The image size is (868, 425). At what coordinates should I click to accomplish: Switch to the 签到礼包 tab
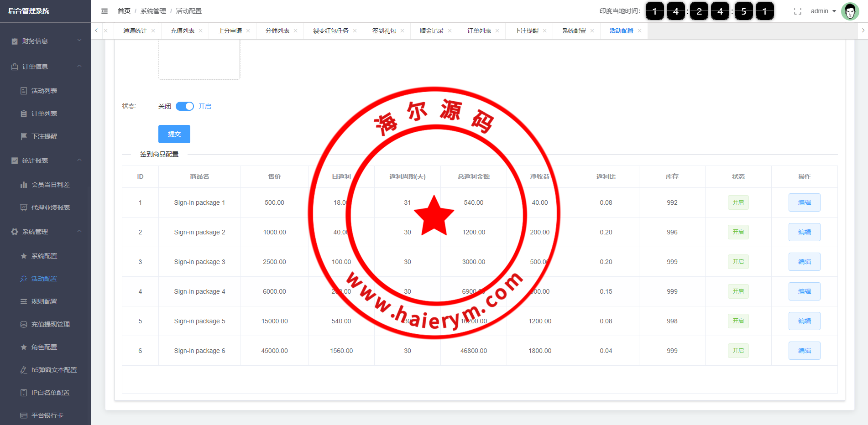[384, 31]
